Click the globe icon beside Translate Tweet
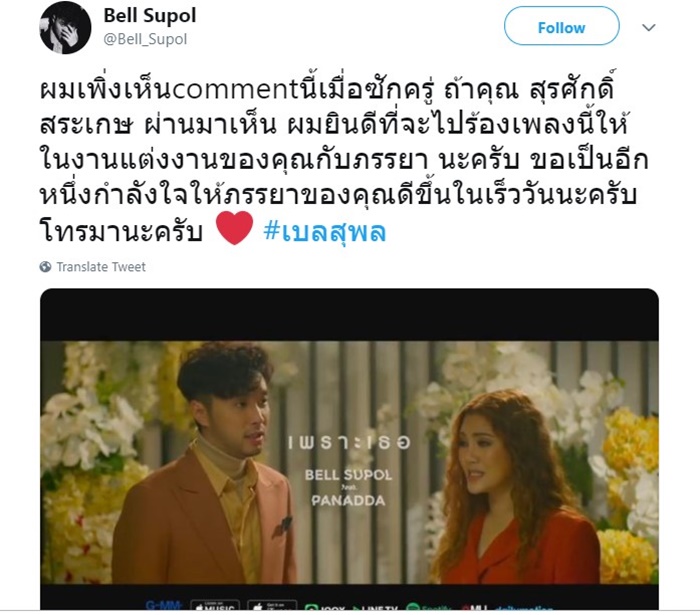 tap(45, 267)
